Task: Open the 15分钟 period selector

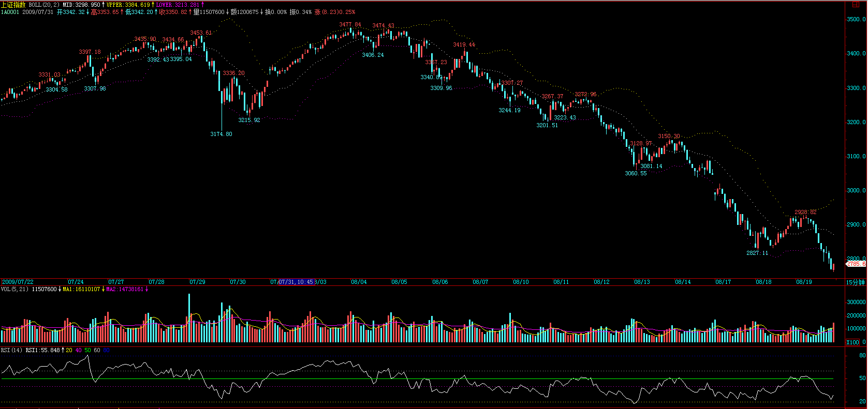Action: pos(856,282)
